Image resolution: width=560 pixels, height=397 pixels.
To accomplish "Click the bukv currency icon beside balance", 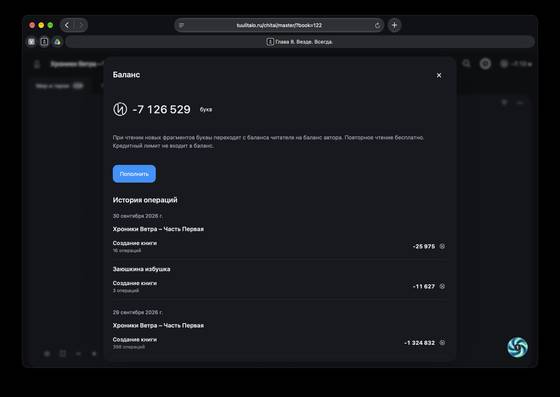I will click(x=120, y=109).
